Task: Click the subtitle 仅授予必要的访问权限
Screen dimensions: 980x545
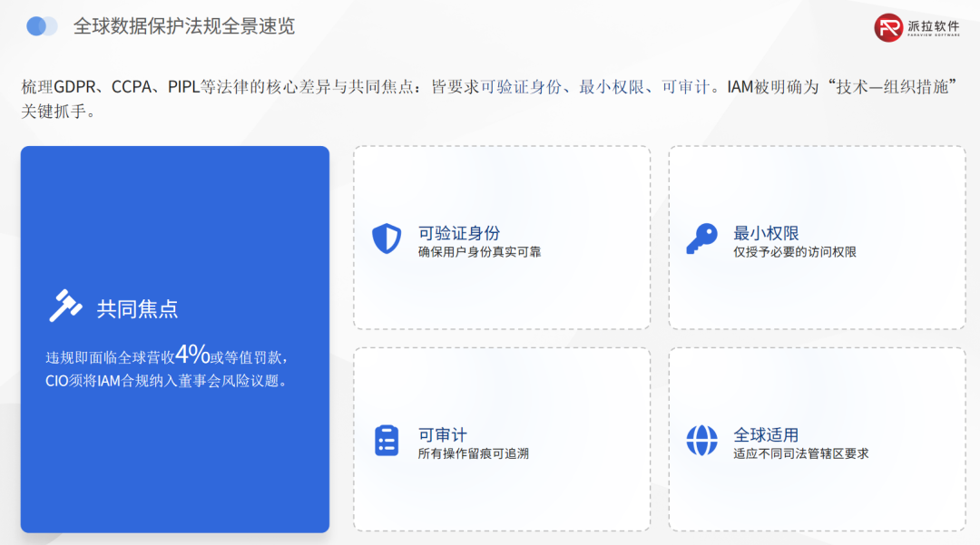Action: [794, 252]
